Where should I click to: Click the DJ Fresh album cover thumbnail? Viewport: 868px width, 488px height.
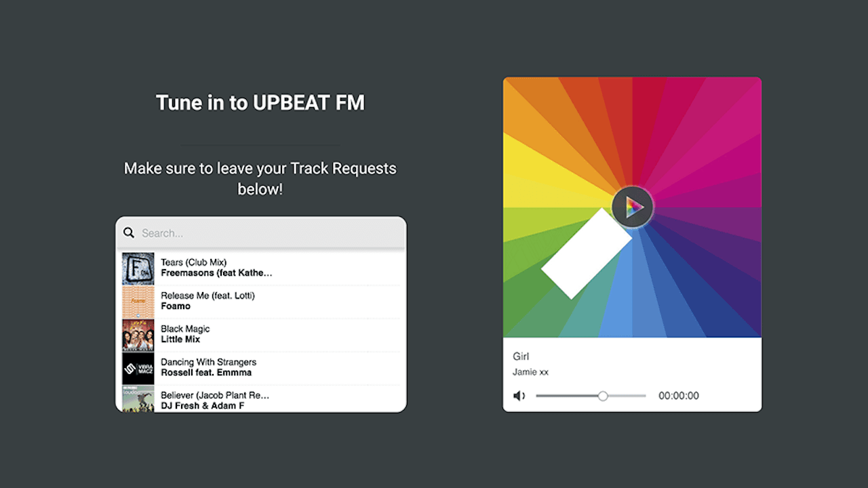(138, 401)
